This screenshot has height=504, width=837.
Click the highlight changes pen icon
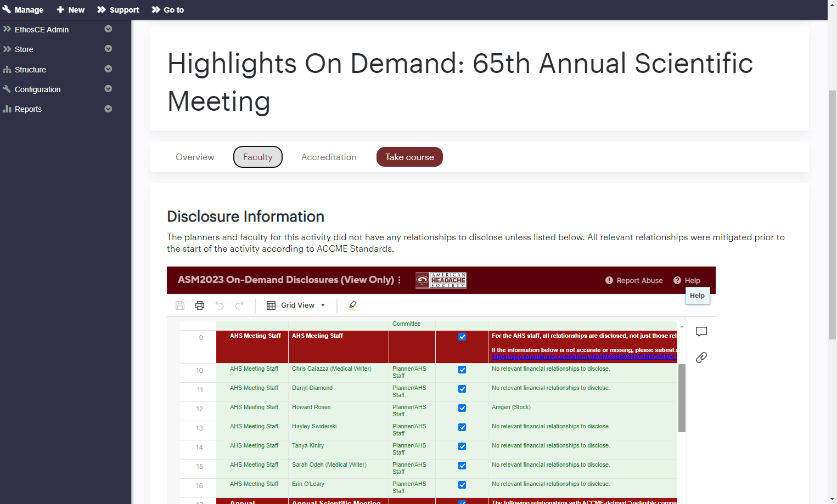click(x=353, y=305)
